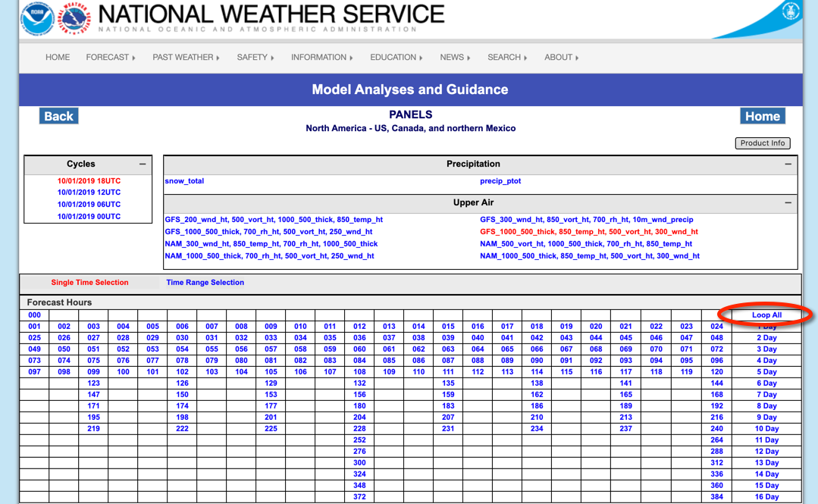Open NAM_500_vort_ht panel product
Viewport: 818px width, 504px height.
pyautogui.click(x=586, y=243)
